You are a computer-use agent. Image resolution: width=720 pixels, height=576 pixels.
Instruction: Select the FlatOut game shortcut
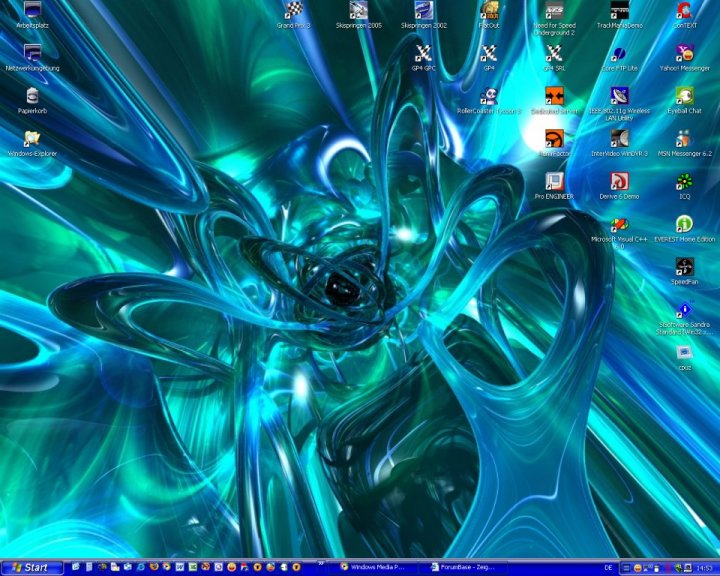click(x=489, y=15)
